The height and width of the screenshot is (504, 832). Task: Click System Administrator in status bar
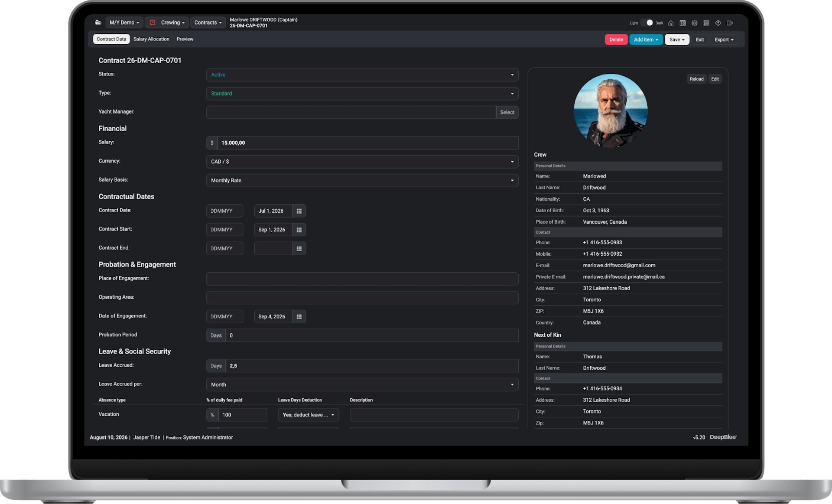(x=208, y=437)
